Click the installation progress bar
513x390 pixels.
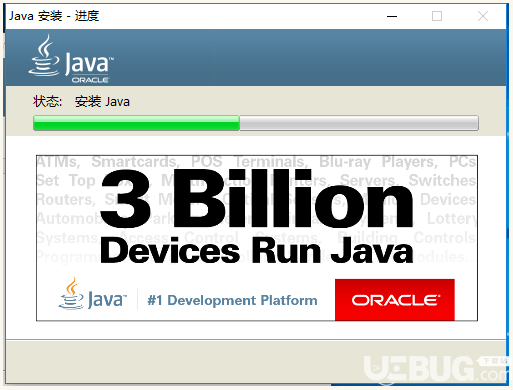click(256, 123)
